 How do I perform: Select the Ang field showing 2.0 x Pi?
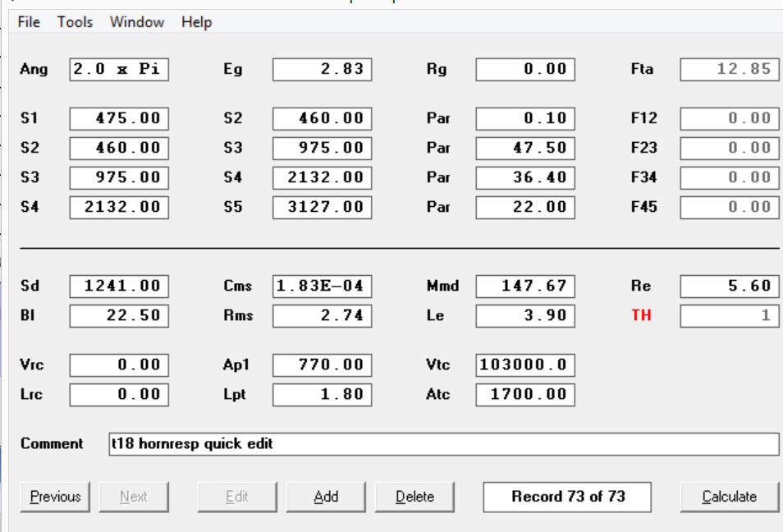coord(119,70)
